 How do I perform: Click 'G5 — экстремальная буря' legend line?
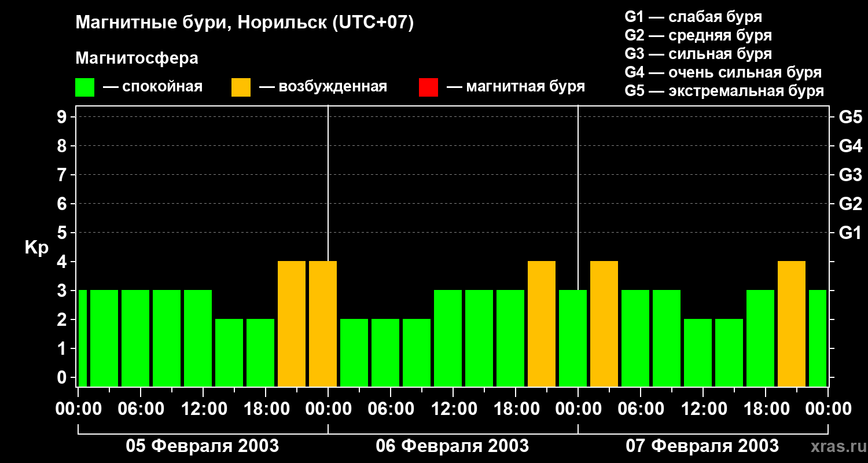click(724, 91)
